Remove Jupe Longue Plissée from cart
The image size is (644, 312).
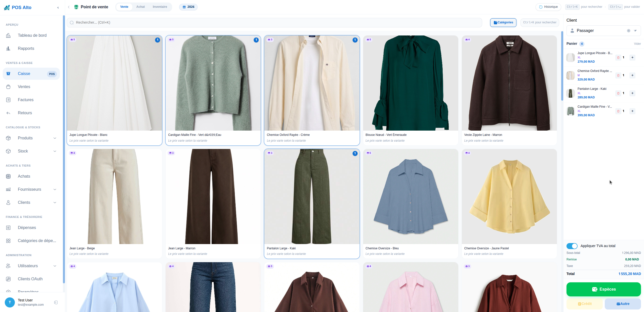pyautogui.click(x=618, y=58)
